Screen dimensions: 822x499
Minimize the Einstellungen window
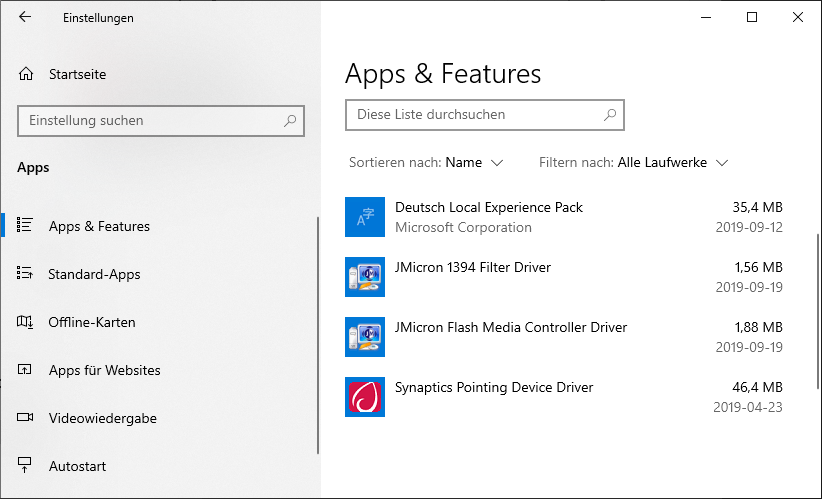706,17
